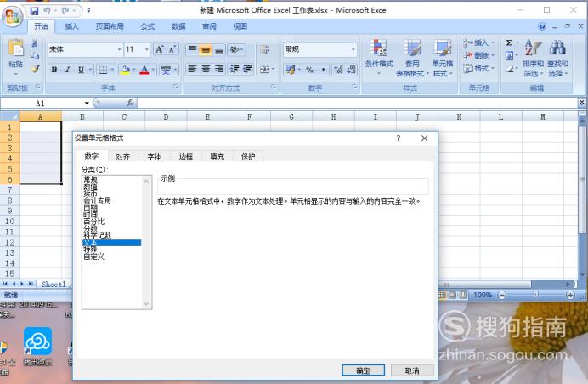This screenshot has width=588, height=384.
Task: Align cell text to the left
Action: point(192,70)
